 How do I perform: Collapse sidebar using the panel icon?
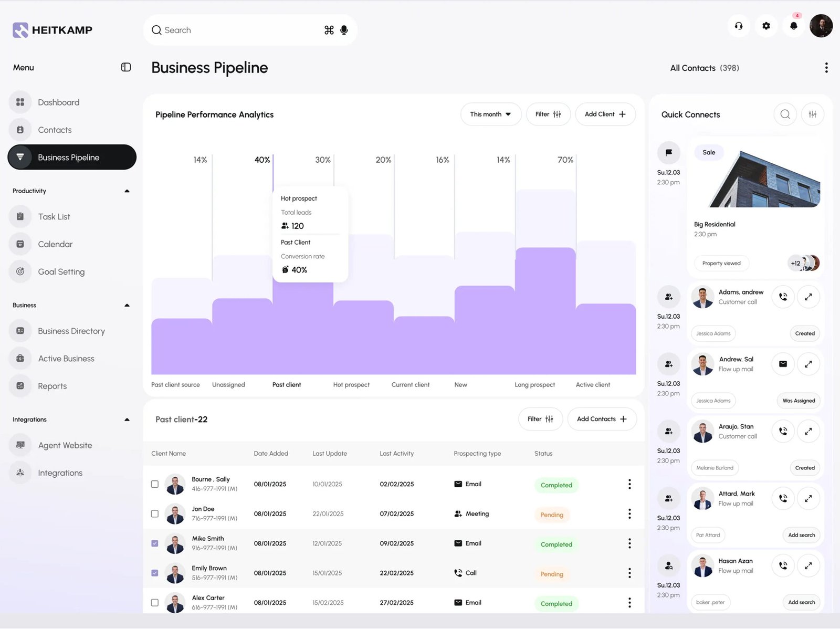point(126,67)
